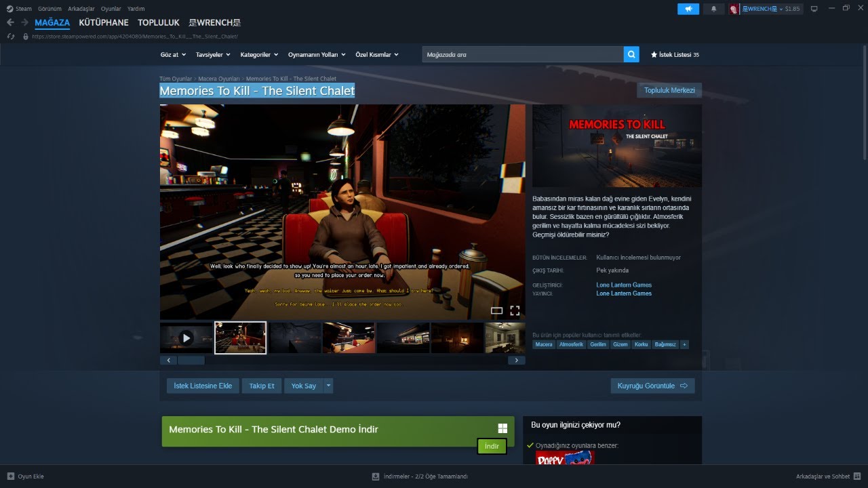The width and height of the screenshot is (868, 488).
Task: Select the Macera tag
Action: [544, 344]
